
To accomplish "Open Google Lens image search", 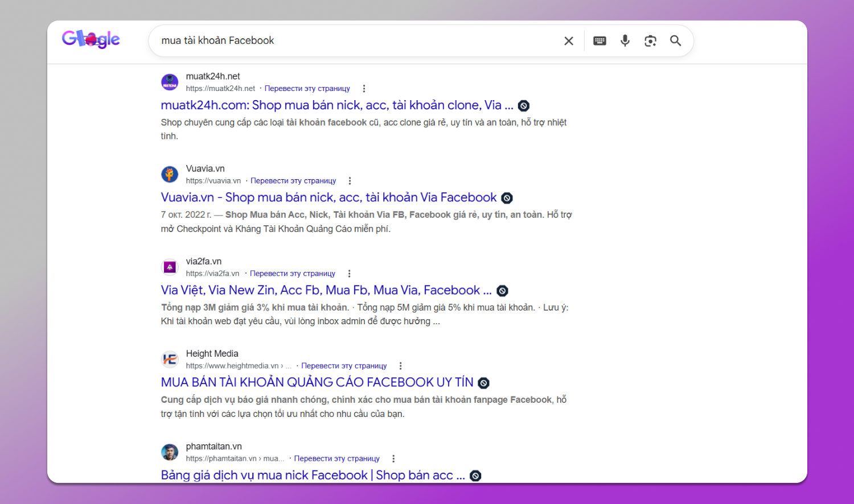I will tap(650, 40).
